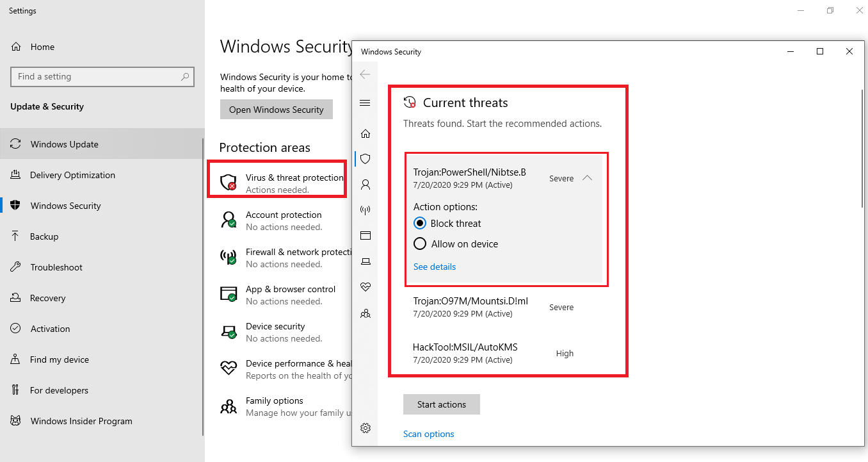This screenshot has height=462, width=868.
Task: Open Recovery settings page
Action: click(x=102, y=298)
